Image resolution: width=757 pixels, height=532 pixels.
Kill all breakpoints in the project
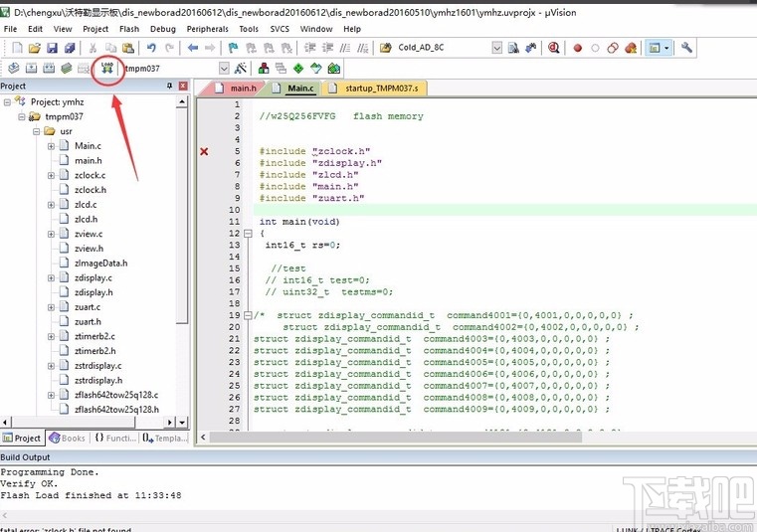(x=631, y=48)
